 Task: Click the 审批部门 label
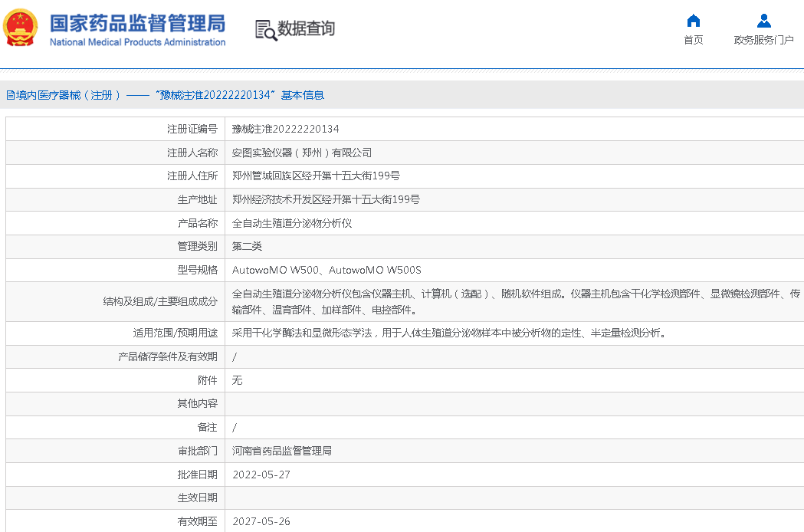click(198, 451)
